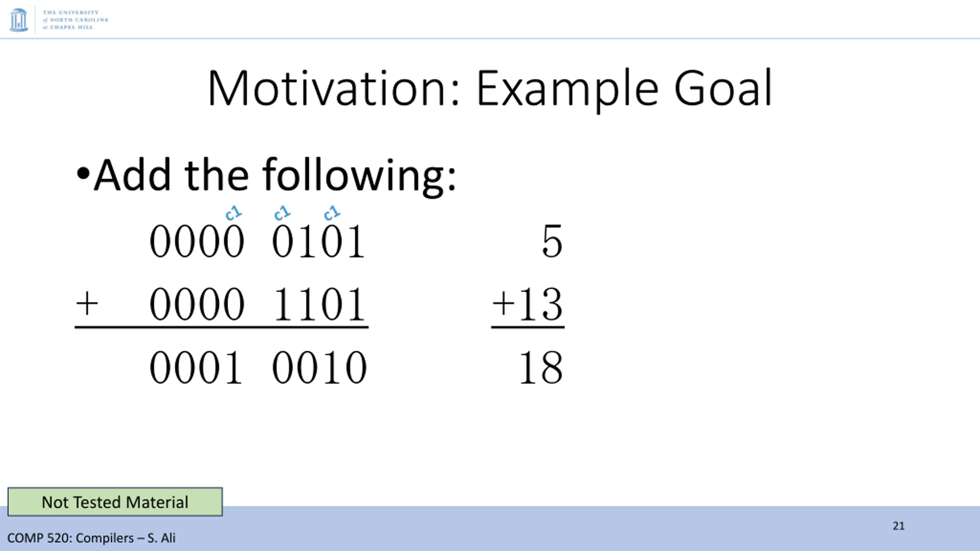
Task: Click the binary sum 0001 0010
Action: point(257,368)
